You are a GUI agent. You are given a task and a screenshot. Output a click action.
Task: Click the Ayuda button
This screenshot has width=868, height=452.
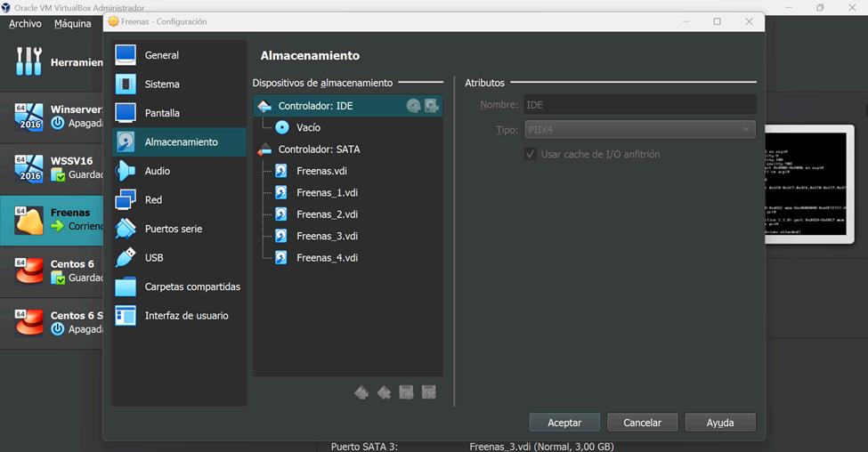point(720,422)
